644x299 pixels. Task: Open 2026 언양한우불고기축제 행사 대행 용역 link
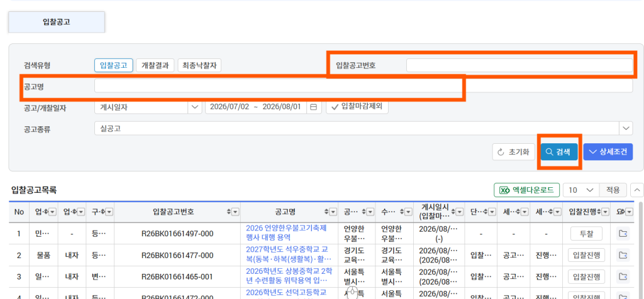[286, 232]
